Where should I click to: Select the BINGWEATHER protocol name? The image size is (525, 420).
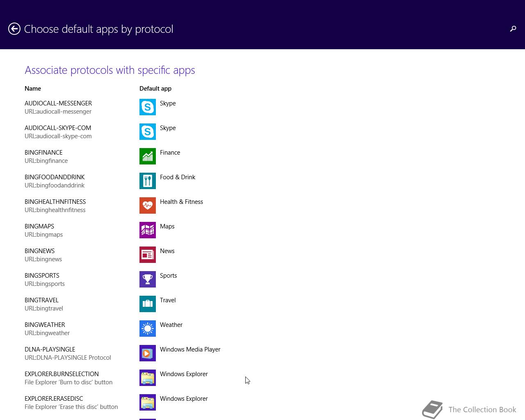(45, 325)
